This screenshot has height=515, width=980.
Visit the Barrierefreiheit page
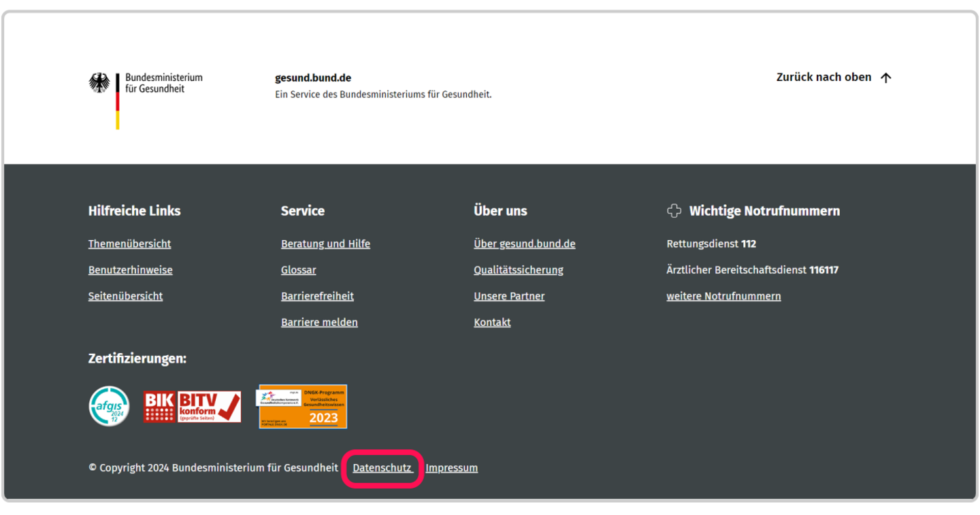tap(317, 296)
